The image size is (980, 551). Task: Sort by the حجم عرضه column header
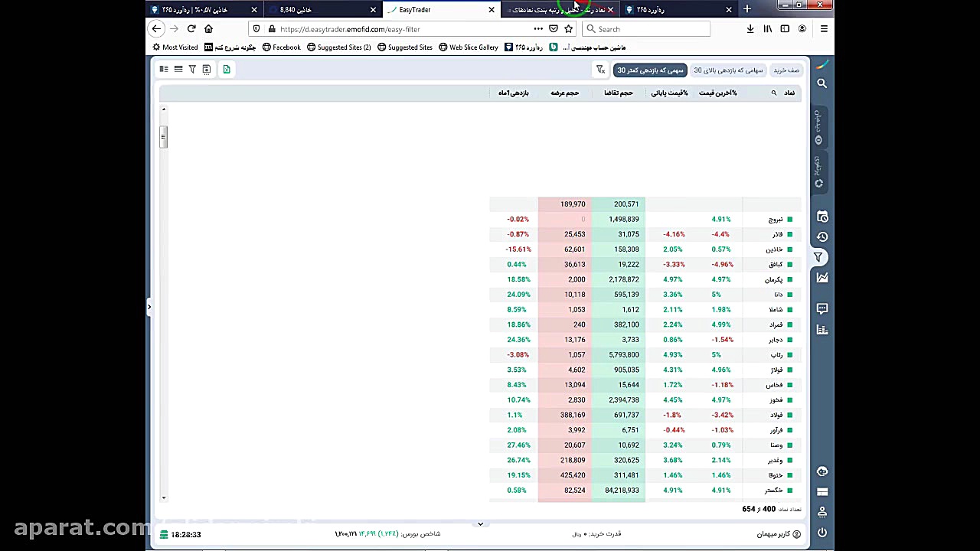[x=565, y=93]
